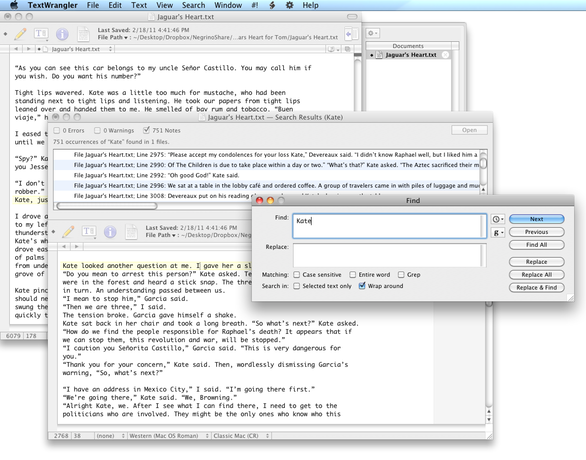This screenshot has width=586, height=460.
Task: Click horizontal scrollbar of search results list
Action: pyautogui.click(x=107, y=206)
